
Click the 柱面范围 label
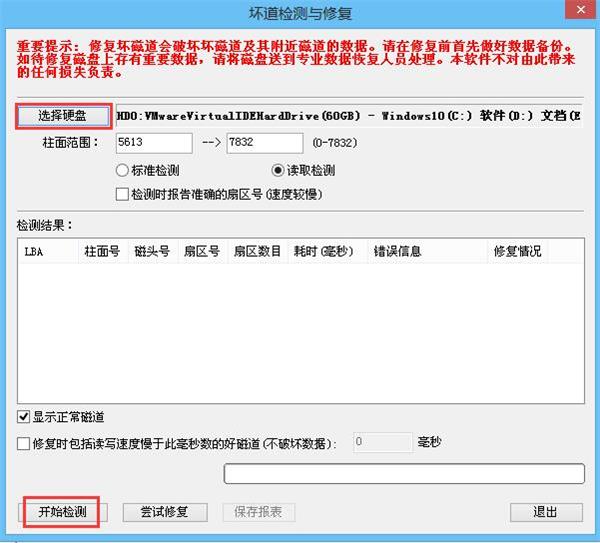(x=70, y=143)
